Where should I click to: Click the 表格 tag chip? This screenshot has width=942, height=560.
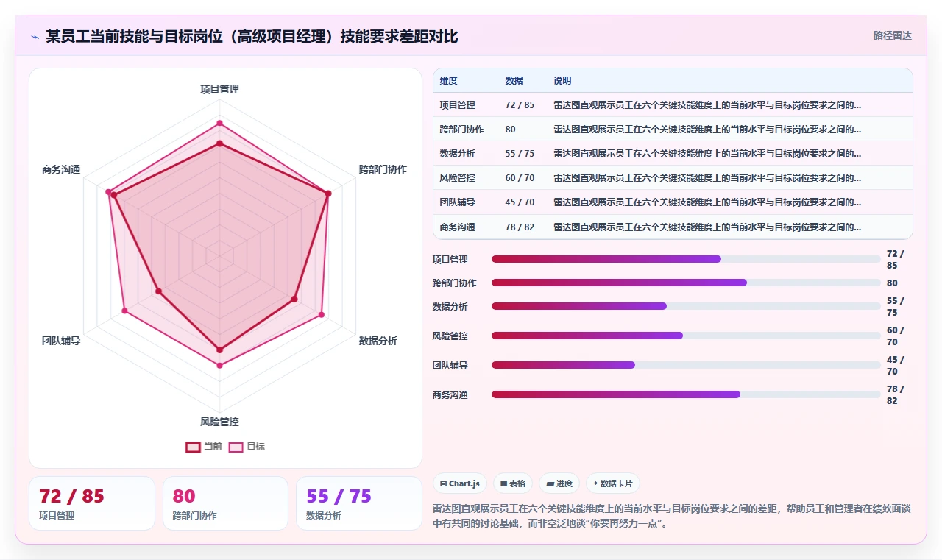(x=513, y=483)
